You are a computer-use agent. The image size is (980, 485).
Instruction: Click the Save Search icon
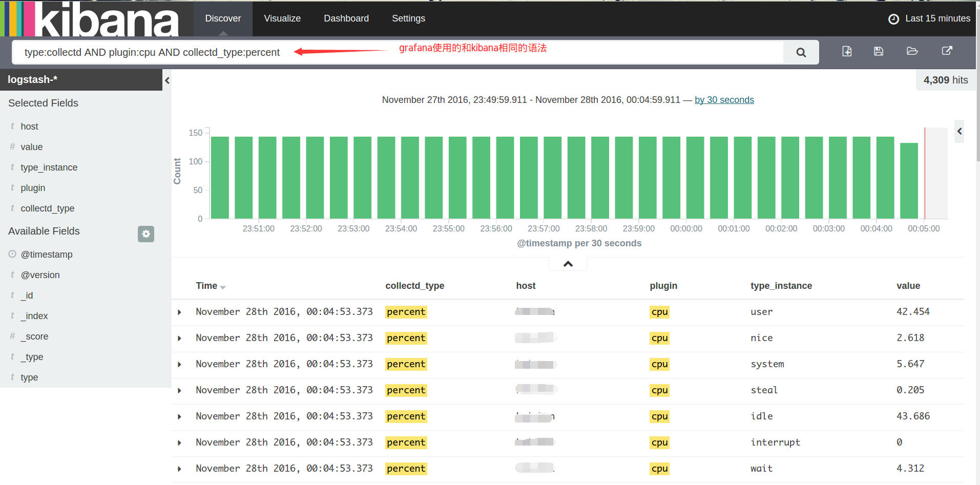(879, 51)
